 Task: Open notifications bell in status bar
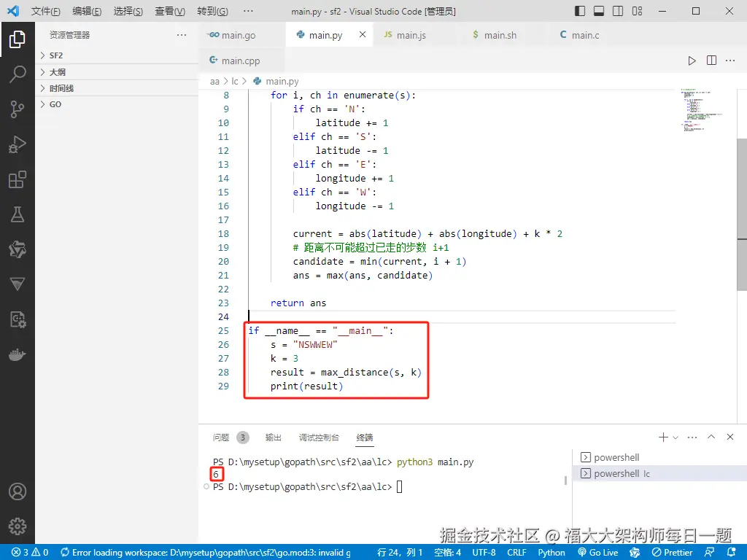click(x=732, y=552)
